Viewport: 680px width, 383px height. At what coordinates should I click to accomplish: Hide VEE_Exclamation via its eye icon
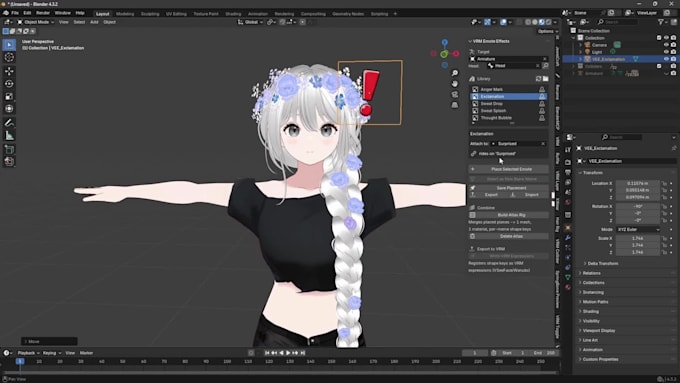point(666,59)
